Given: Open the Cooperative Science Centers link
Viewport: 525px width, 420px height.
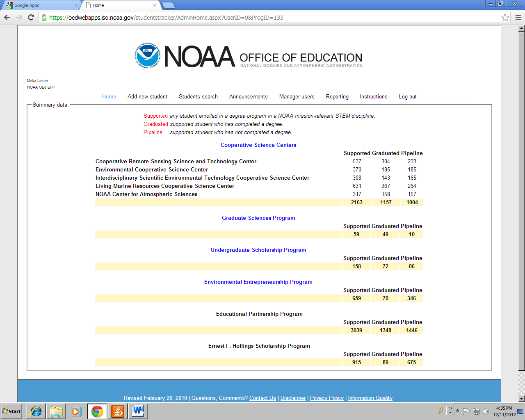Looking at the screenshot, I should point(258,145).
